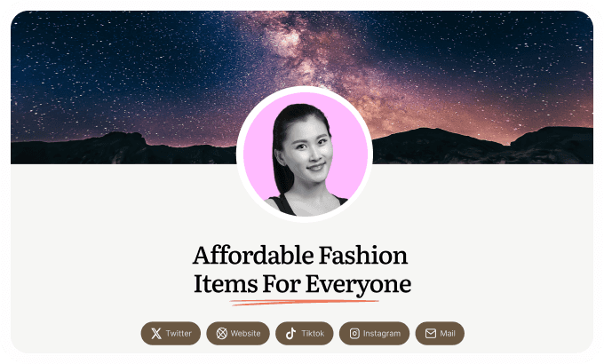This screenshot has width=604, height=364.
Task: Open the Twitter link button
Action: 171,334
